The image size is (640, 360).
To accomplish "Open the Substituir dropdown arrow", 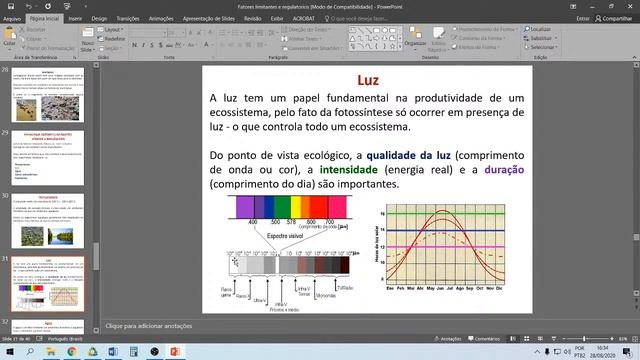I will pyautogui.click(x=556, y=38).
